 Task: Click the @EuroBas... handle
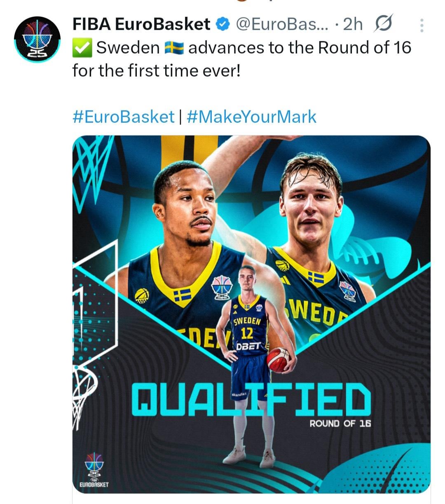[x=282, y=25]
